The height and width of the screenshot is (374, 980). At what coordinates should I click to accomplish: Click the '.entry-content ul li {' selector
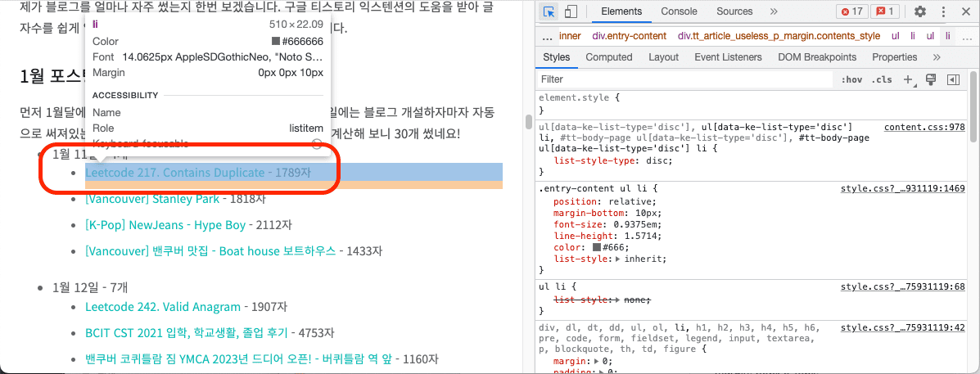click(597, 187)
